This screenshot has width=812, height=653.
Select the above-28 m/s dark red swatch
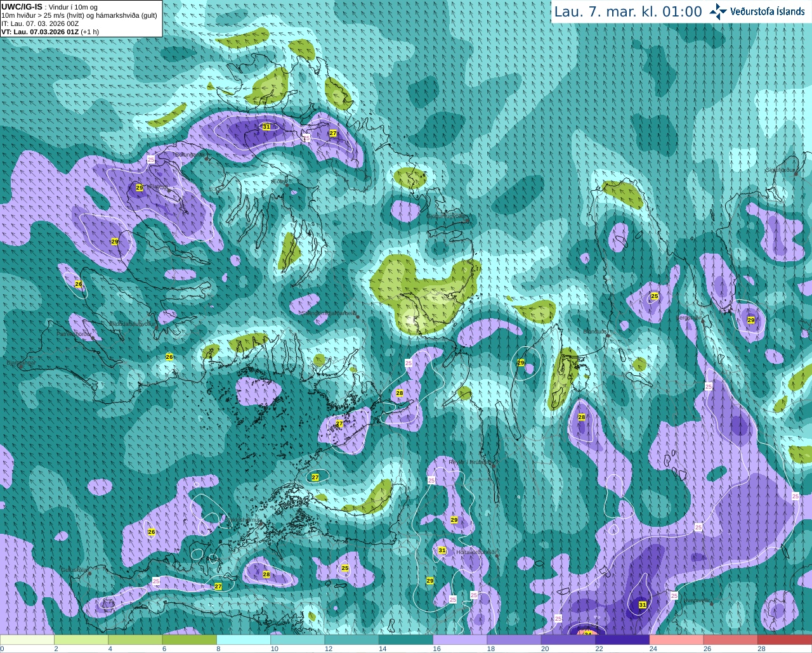pos(785,640)
